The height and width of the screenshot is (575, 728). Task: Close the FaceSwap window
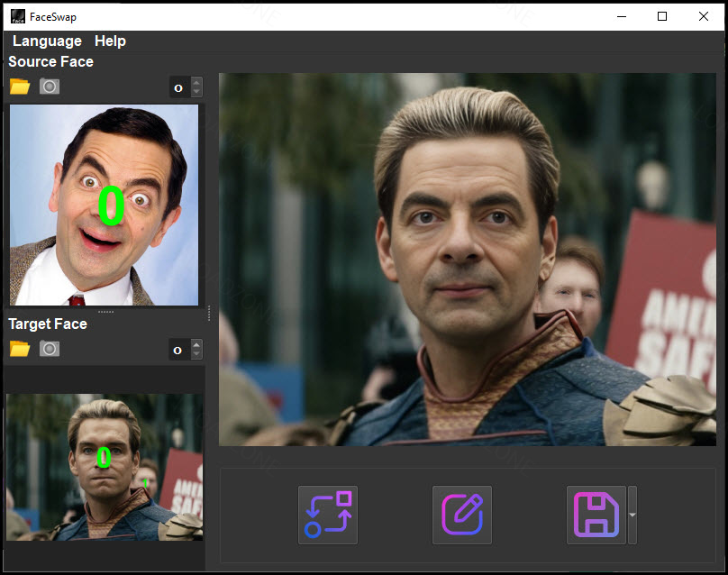704,17
